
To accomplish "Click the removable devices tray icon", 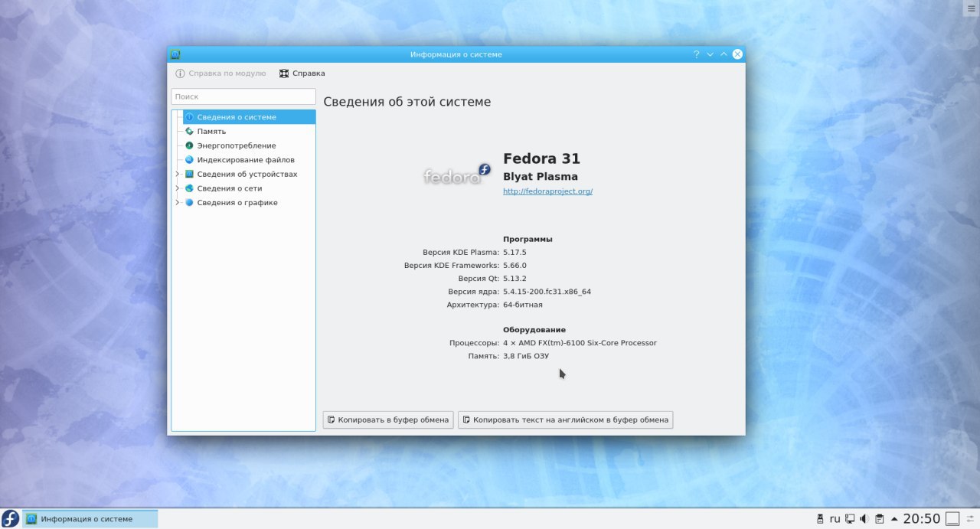I will (820, 519).
